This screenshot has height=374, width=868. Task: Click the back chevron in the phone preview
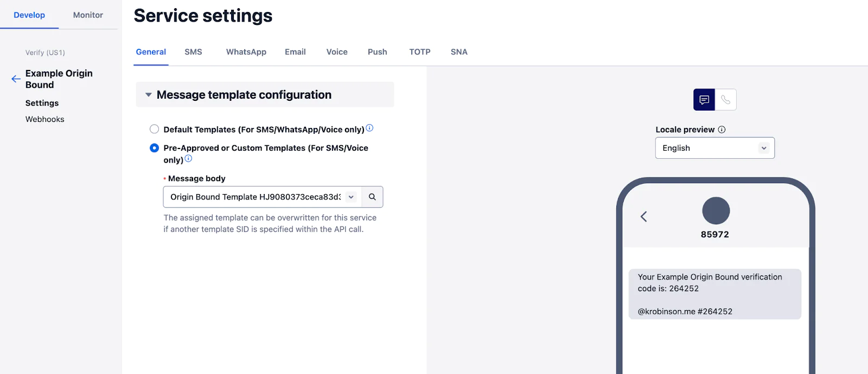(x=644, y=216)
